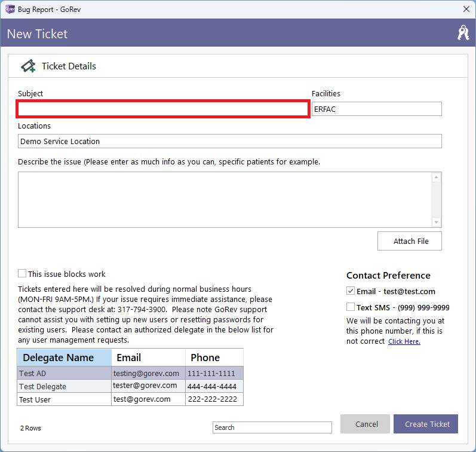Click the Create Ticket button

coord(426,424)
